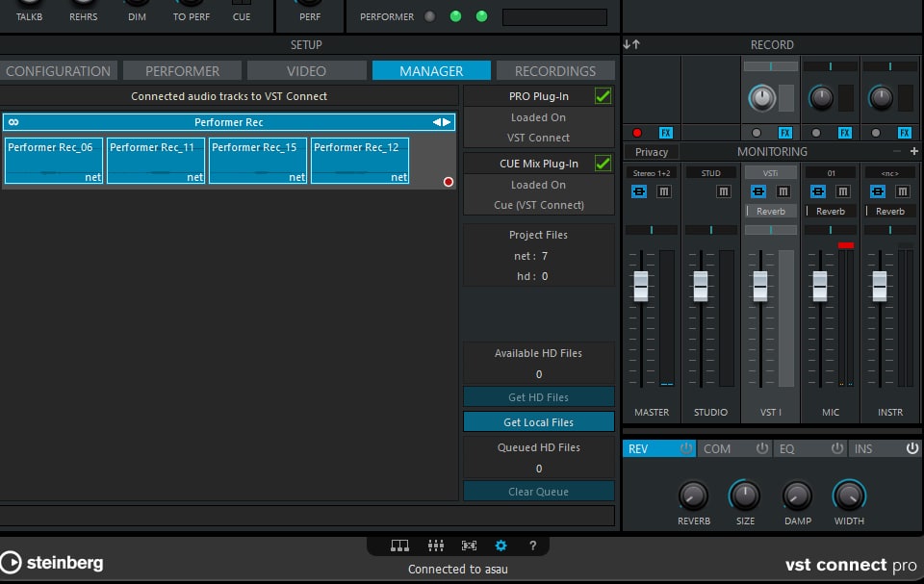Toggle record arm on VSTi record channel
This screenshot has width=924, height=584.
[x=757, y=133]
